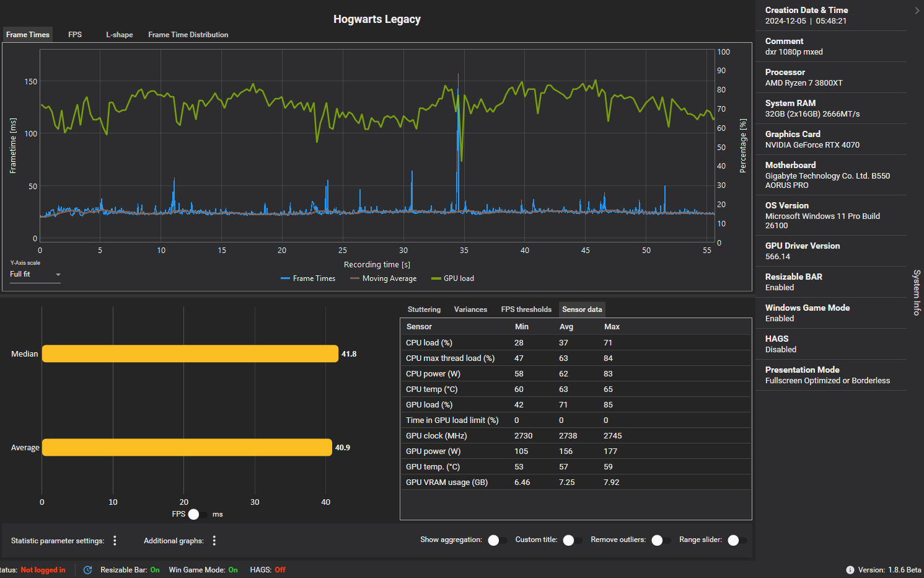This screenshot has width=924, height=578.
Task: Toggle the Remove outliers switch
Action: pos(661,540)
